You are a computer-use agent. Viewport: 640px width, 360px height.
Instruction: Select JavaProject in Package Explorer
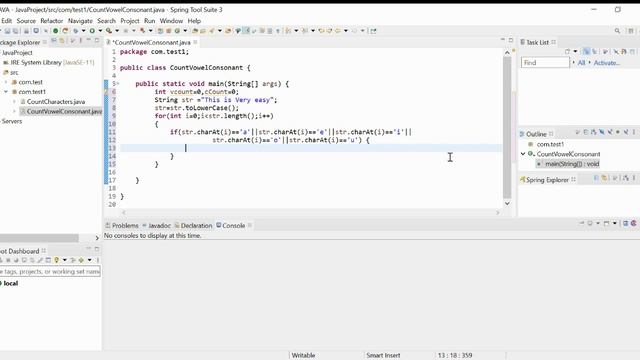[17, 53]
